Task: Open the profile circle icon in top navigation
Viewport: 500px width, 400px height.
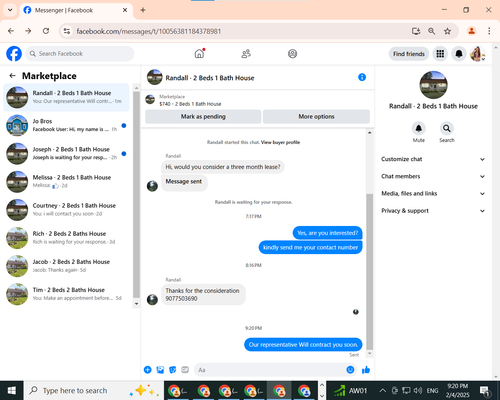Action: pos(292,54)
